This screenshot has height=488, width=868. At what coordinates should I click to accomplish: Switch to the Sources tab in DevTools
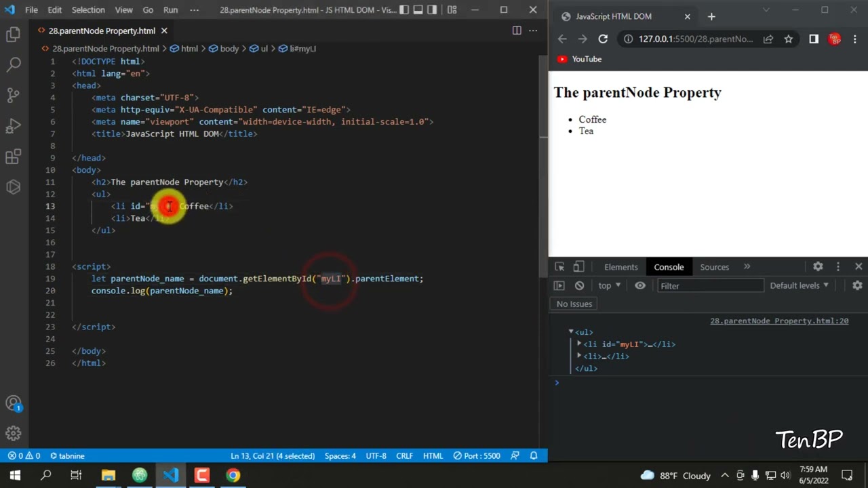click(x=714, y=267)
